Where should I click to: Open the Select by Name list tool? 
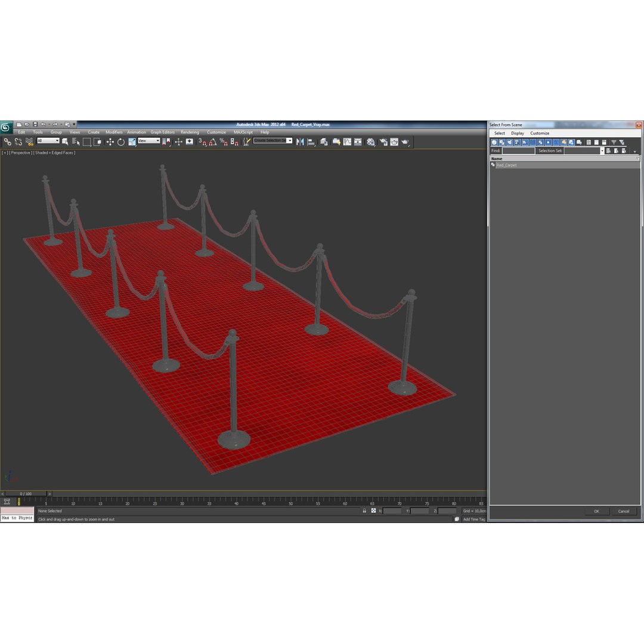(76, 142)
